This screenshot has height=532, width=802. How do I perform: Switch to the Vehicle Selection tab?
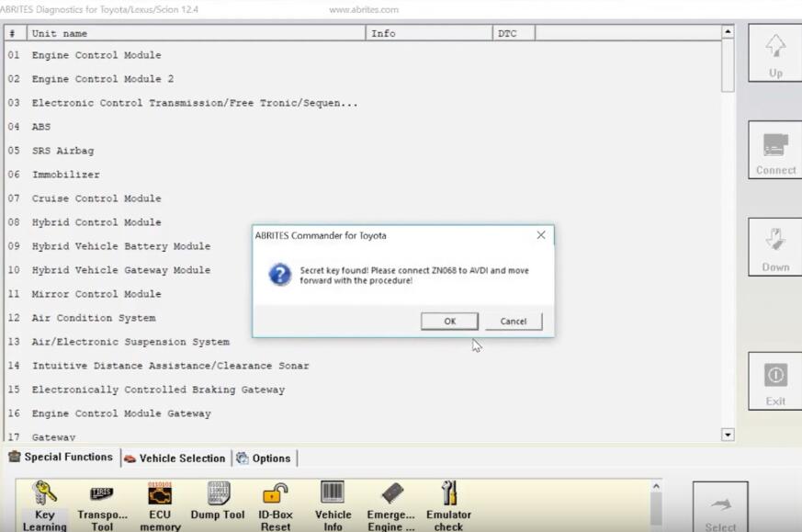(175, 458)
